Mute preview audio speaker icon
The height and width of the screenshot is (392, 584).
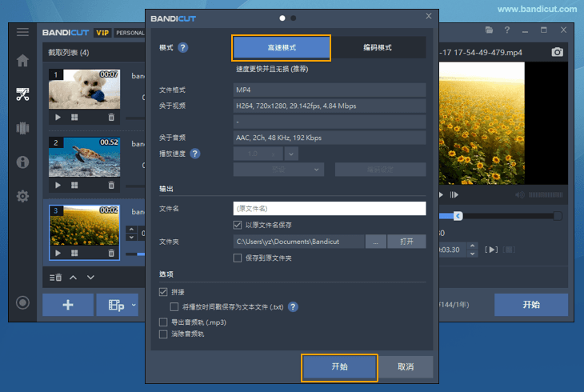click(x=520, y=195)
